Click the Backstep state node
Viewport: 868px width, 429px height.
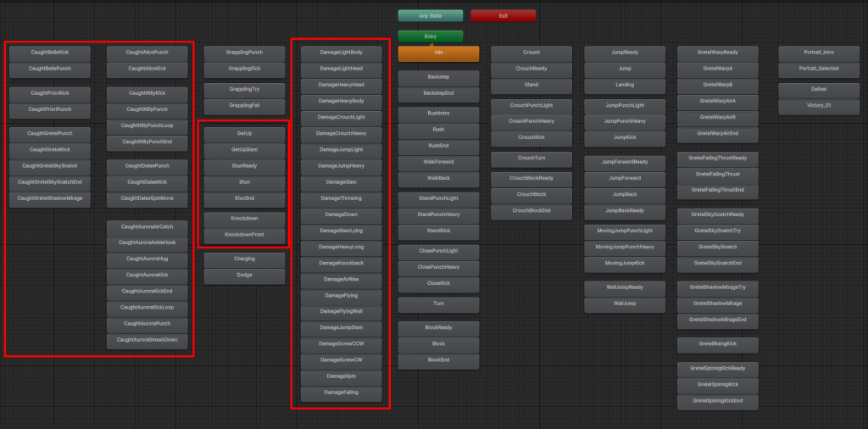point(438,76)
